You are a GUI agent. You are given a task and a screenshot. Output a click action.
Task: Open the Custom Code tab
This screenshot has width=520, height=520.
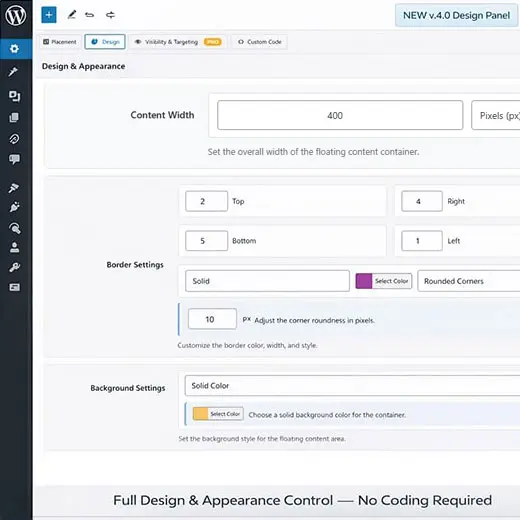pos(260,42)
